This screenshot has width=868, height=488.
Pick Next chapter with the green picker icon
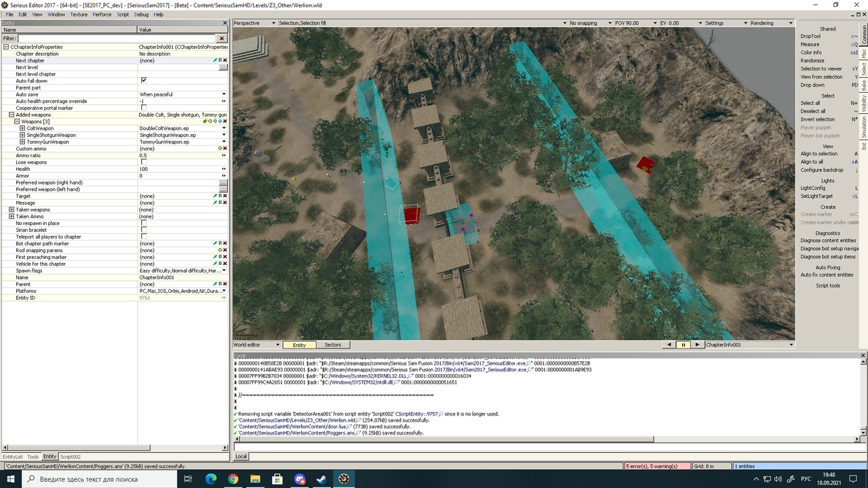pyautogui.click(x=216, y=60)
